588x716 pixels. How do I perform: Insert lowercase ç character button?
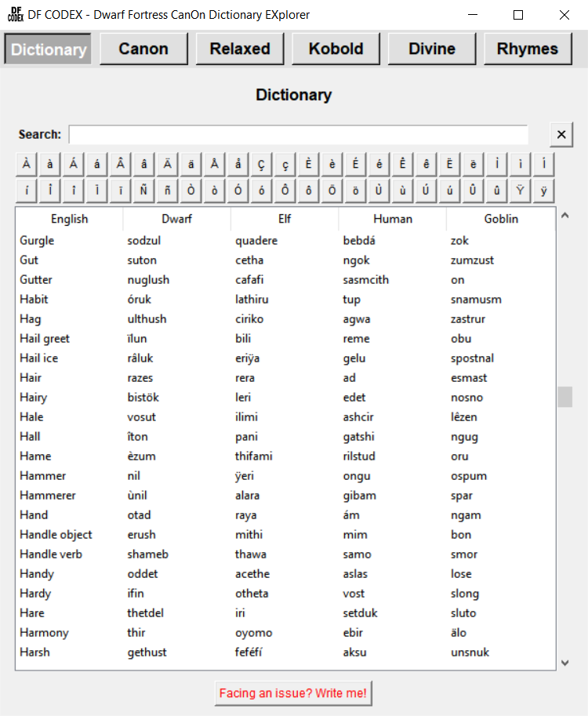[285, 164]
